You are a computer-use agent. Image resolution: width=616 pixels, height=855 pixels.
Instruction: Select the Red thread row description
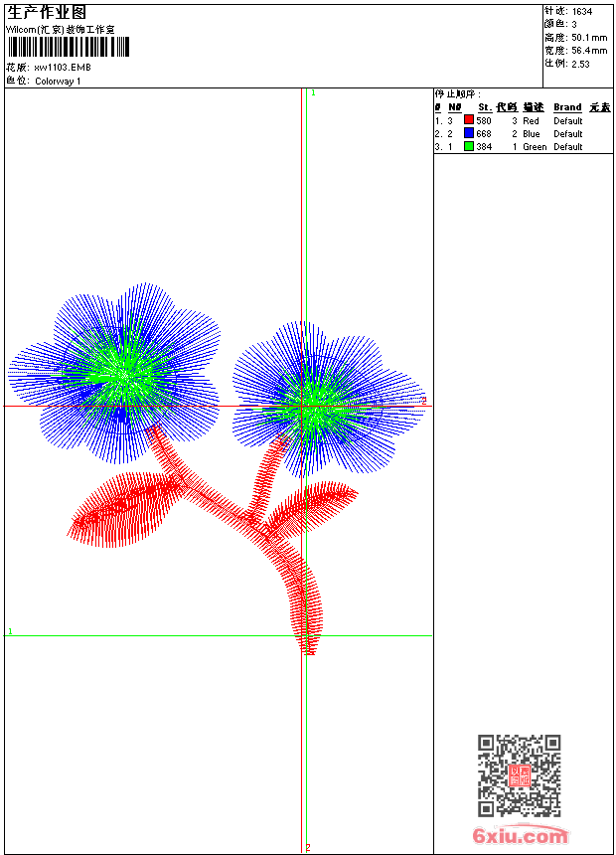coord(531,120)
